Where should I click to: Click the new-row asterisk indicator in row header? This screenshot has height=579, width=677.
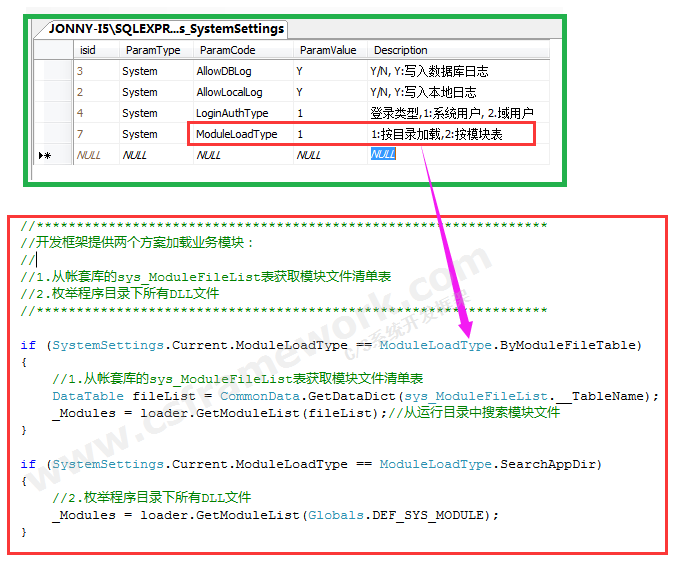45,156
